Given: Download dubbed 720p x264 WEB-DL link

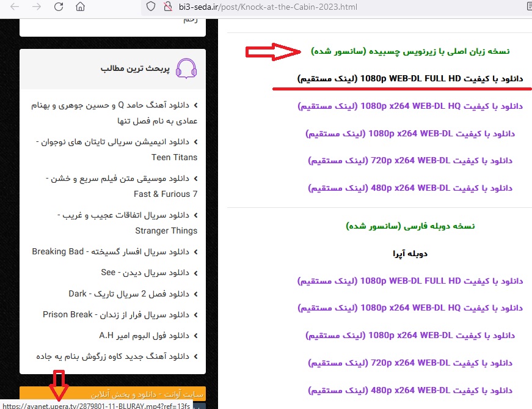Looking at the screenshot, I should [x=410, y=363].
